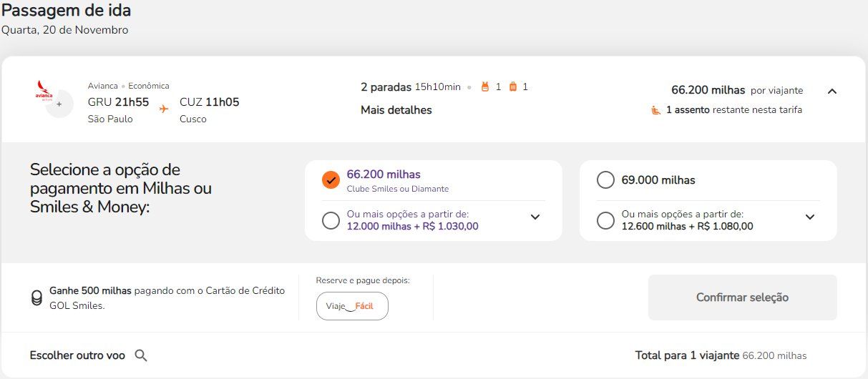868x379 pixels.
Task: Click the seat icon next to '1 assento'
Action: tap(656, 110)
